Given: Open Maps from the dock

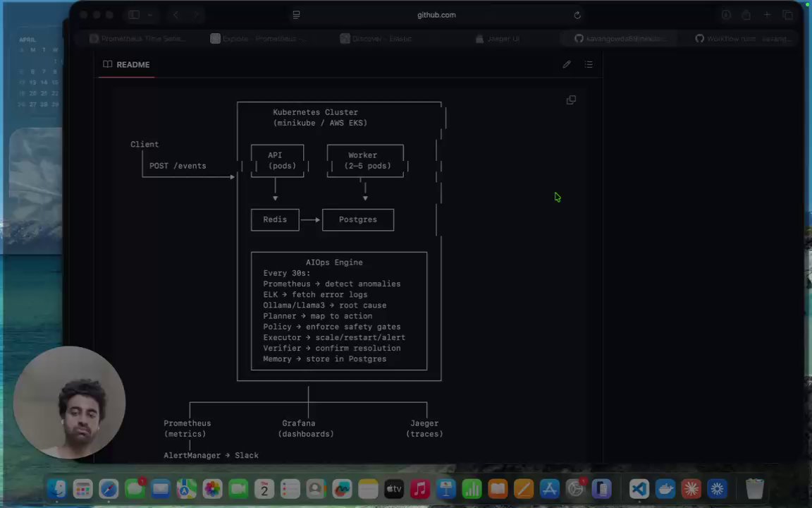Looking at the screenshot, I should tap(186, 489).
